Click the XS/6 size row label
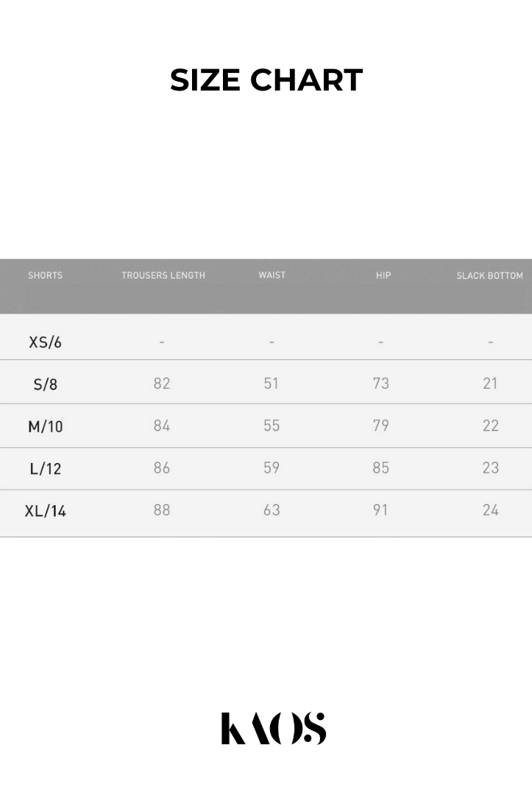The image size is (532, 795). (45, 342)
